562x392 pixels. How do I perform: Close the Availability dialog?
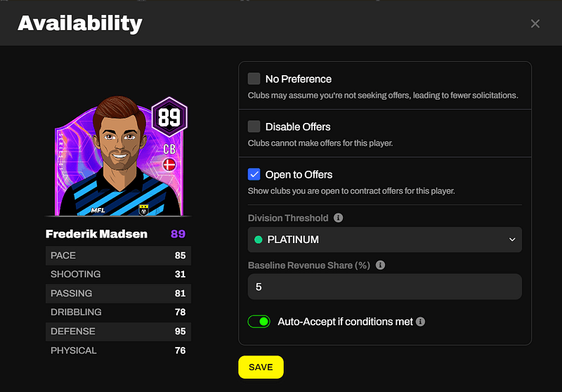535,24
